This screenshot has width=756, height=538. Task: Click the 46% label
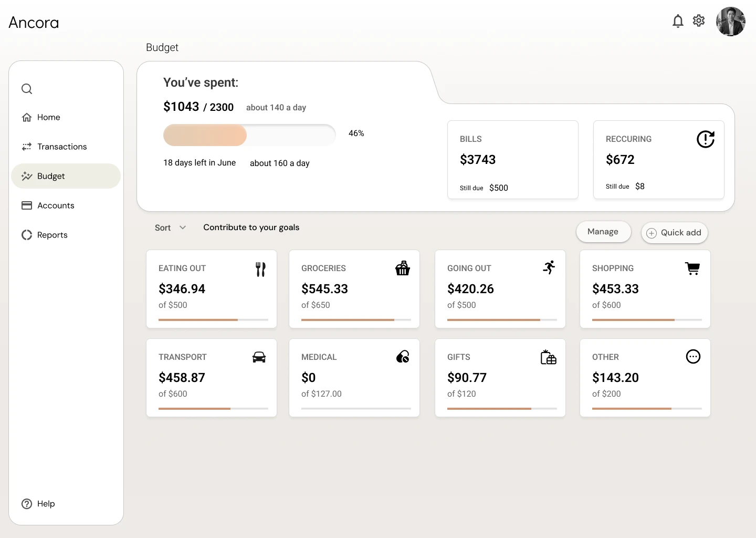(x=356, y=133)
